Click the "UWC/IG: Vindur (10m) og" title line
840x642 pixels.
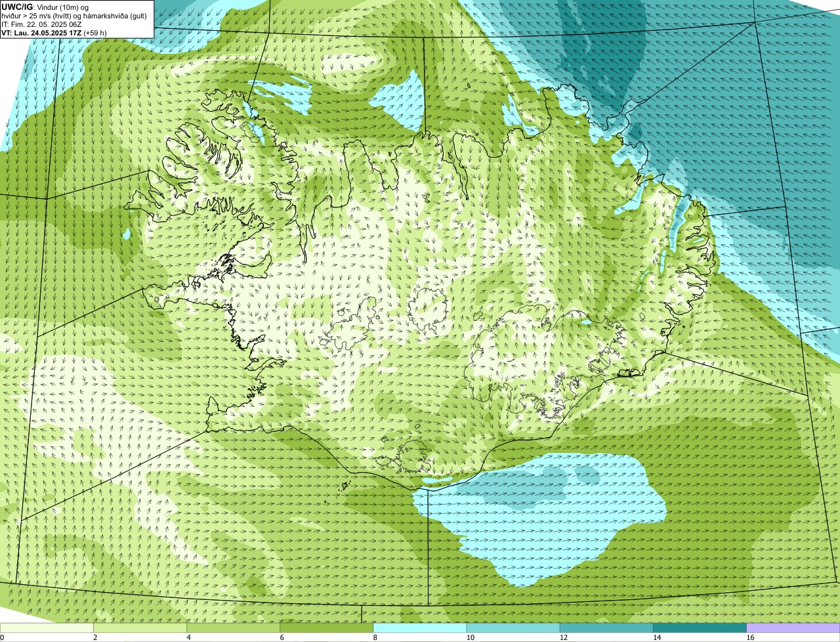coord(45,7)
